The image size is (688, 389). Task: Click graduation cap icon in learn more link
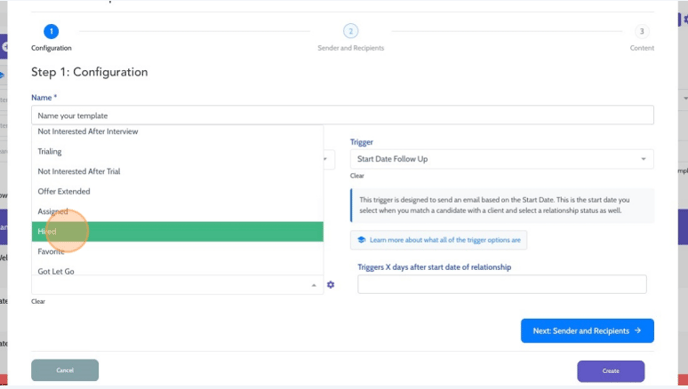361,240
